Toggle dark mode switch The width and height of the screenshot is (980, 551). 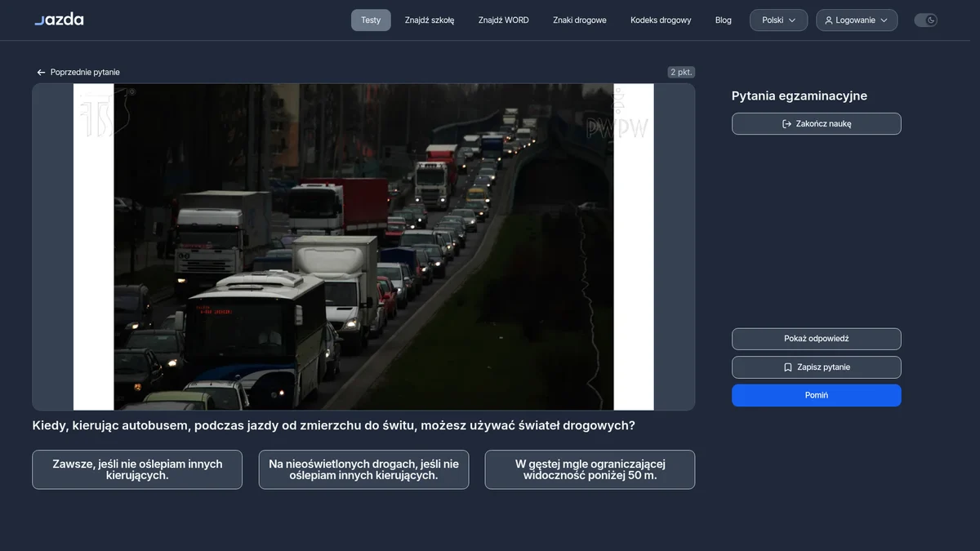click(x=925, y=20)
